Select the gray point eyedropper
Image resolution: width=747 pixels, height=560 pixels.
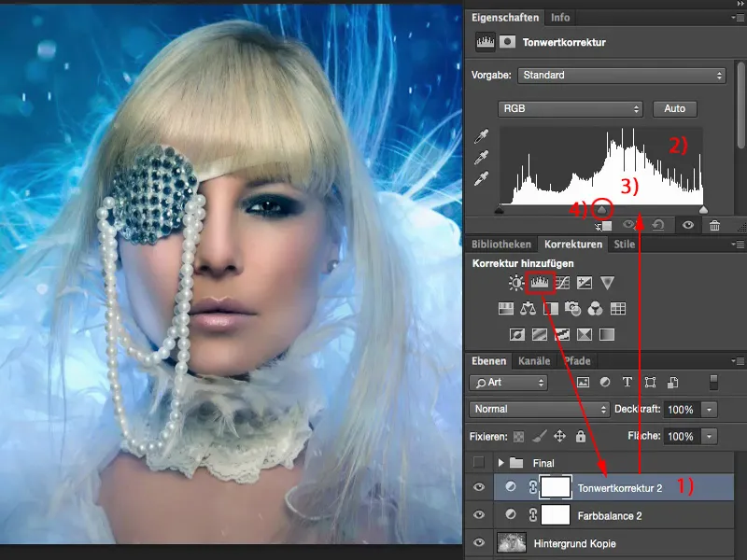point(482,157)
